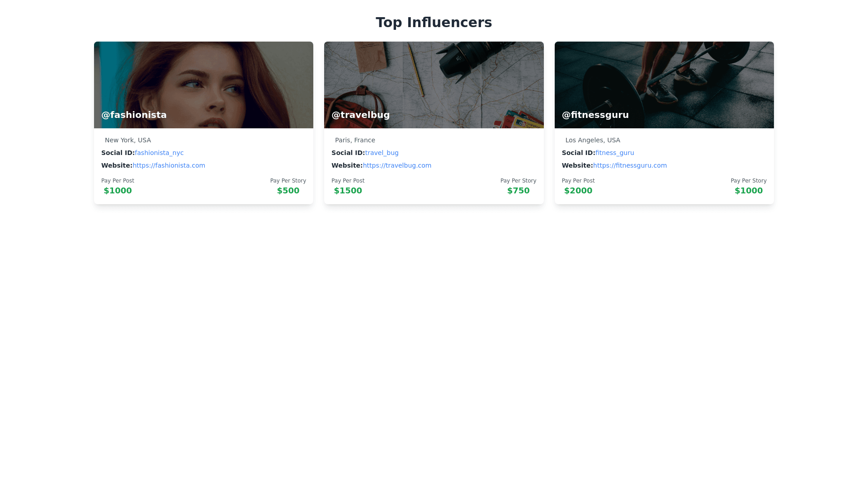Click the New York, USA location
868x488 pixels.
click(127, 140)
